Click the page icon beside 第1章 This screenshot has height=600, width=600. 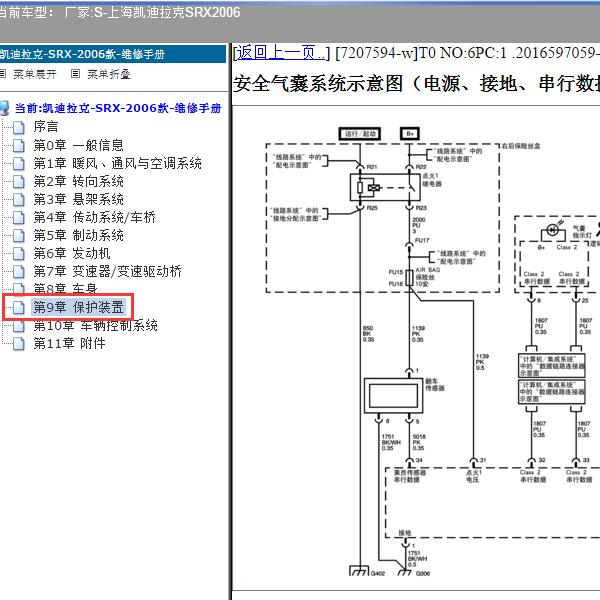18,164
